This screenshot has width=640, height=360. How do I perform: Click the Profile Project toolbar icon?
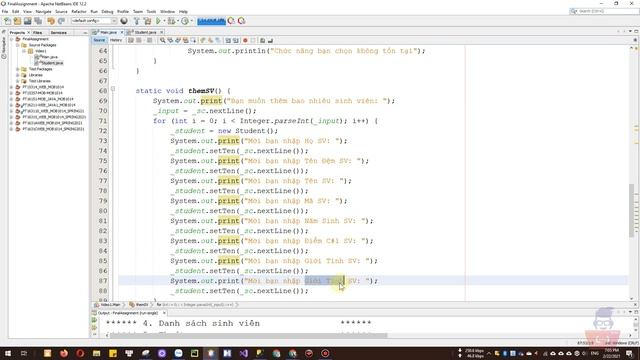(185, 21)
